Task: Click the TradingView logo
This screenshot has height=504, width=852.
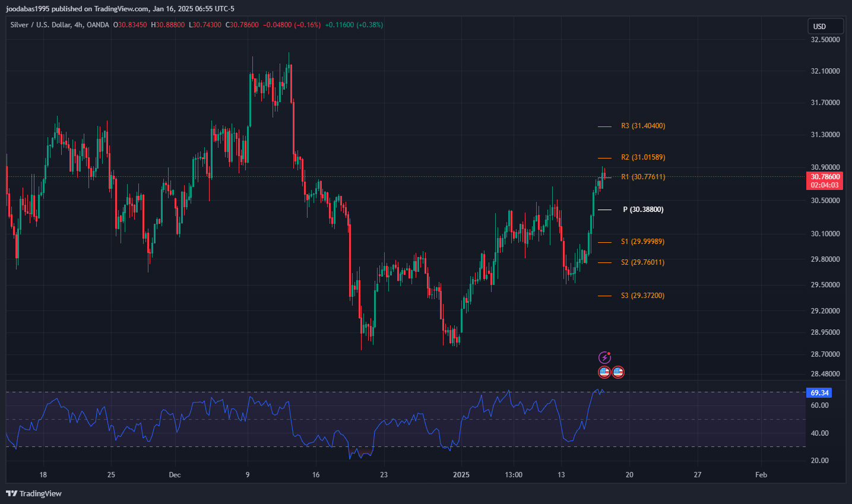Action: (x=34, y=493)
